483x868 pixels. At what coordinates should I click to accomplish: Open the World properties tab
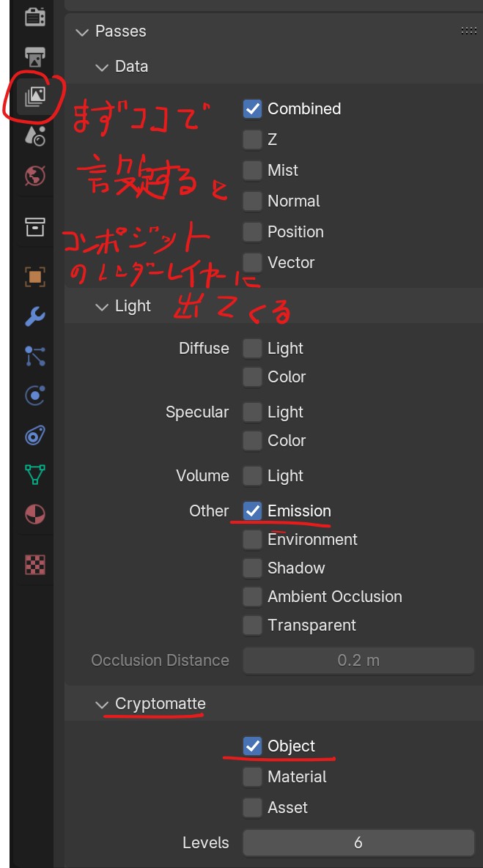(x=34, y=176)
